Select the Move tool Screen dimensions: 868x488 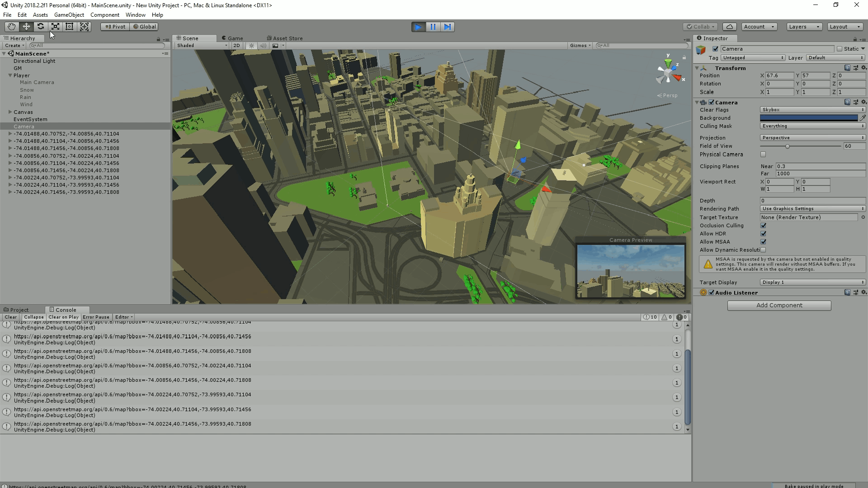click(26, 27)
